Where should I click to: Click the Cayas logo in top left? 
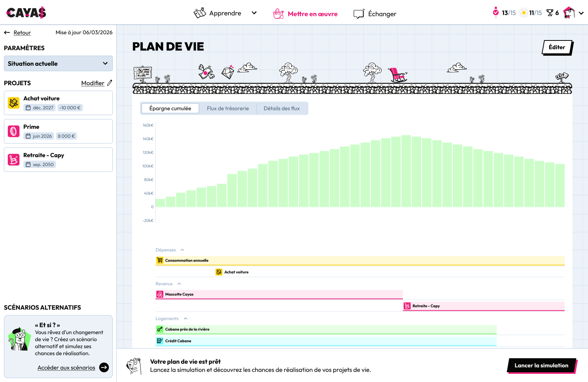tap(26, 12)
